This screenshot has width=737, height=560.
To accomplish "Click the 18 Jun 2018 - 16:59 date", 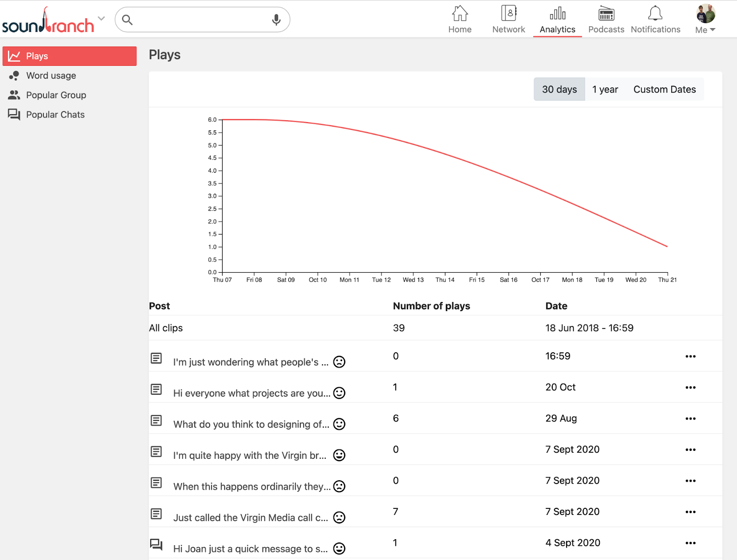I will coord(590,328).
